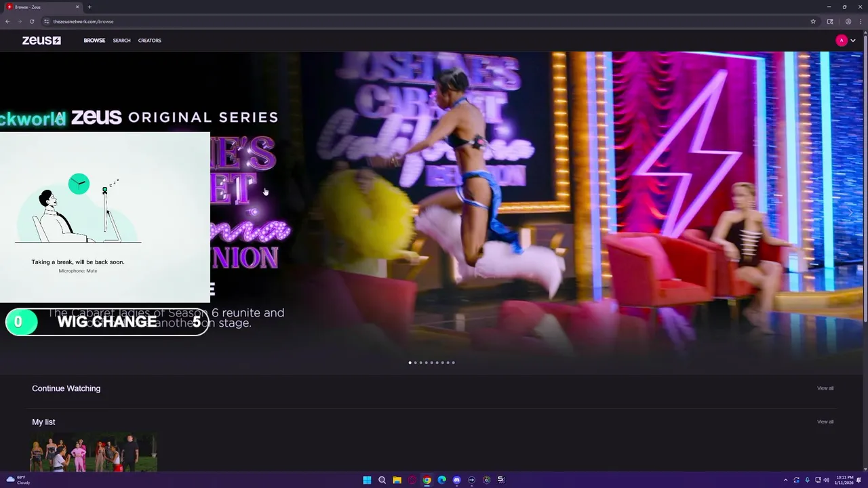Reload the page with the refresh icon

[x=32, y=21]
